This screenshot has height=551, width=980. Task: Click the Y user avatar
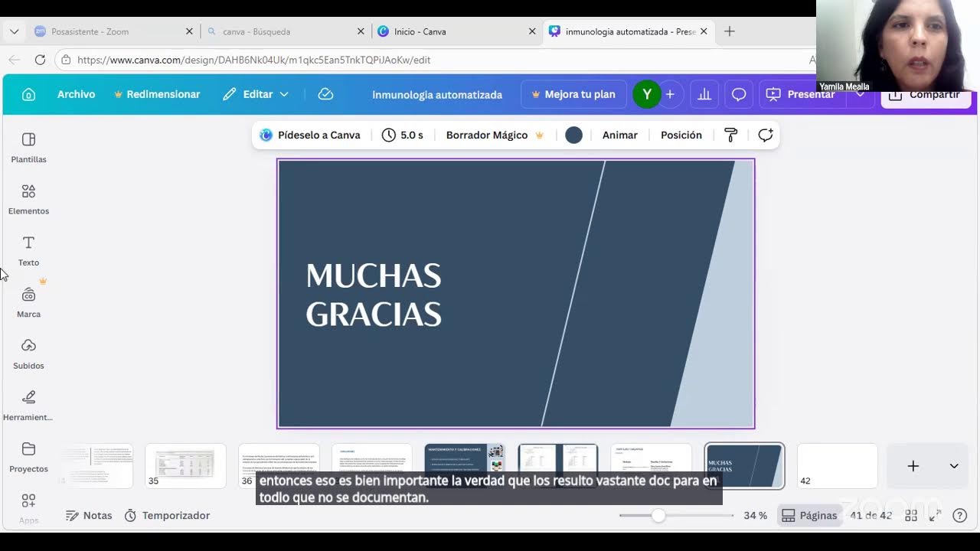pos(647,94)
